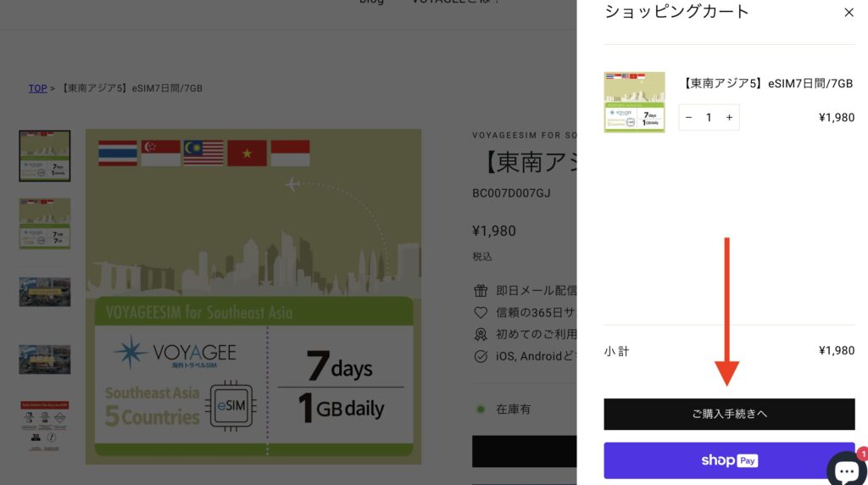The image size is (868, 485).
Task: Click the green in-stock indicator dot
Action: pos(481,410)
